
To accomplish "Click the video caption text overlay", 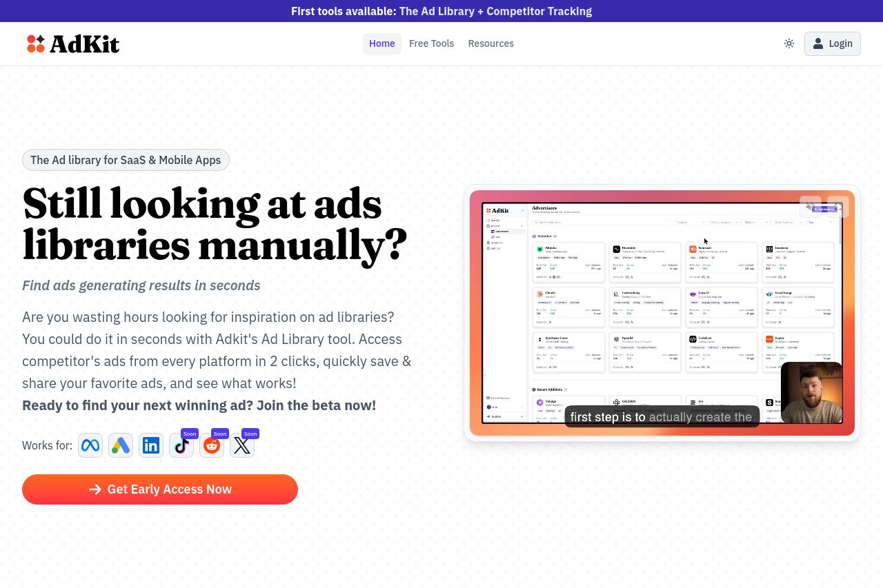I will [x=661, y=417].
